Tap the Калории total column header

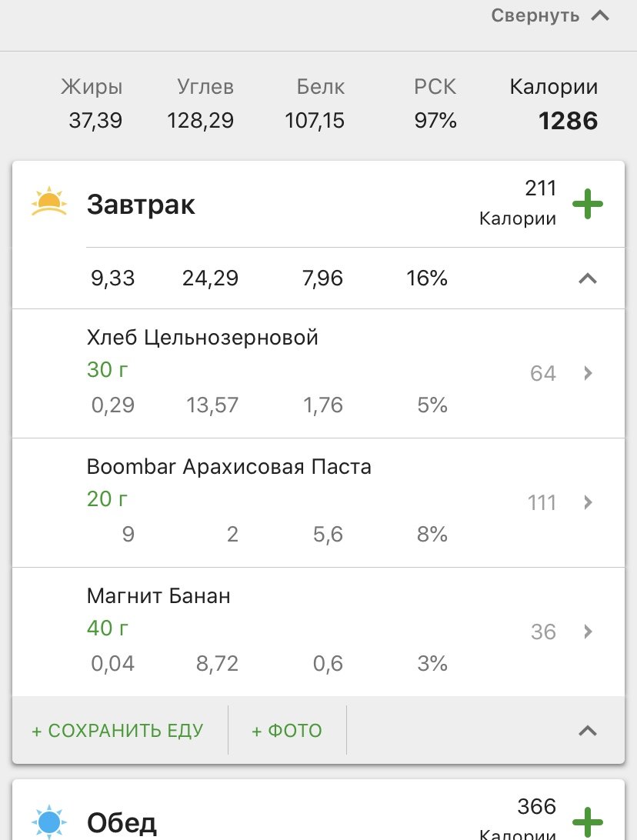pyautogui.click(x=553, y=87)
